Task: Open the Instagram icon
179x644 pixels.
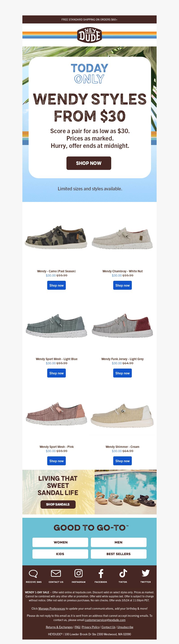Action: tap(78, 573)
